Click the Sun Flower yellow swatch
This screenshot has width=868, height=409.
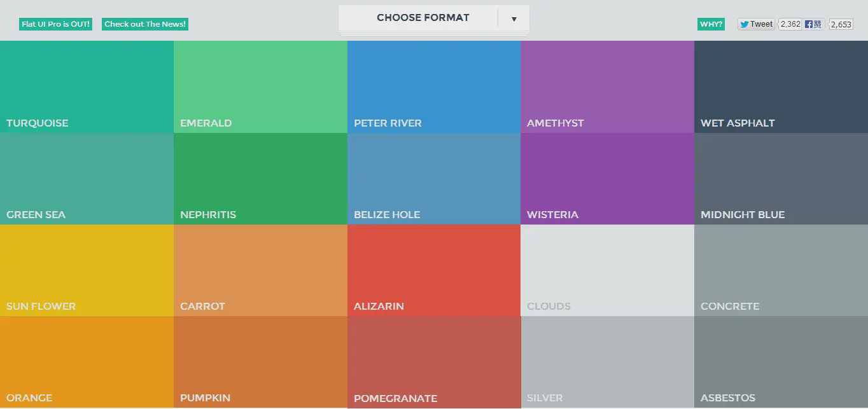pyautogui.click(x=87, y=270)
